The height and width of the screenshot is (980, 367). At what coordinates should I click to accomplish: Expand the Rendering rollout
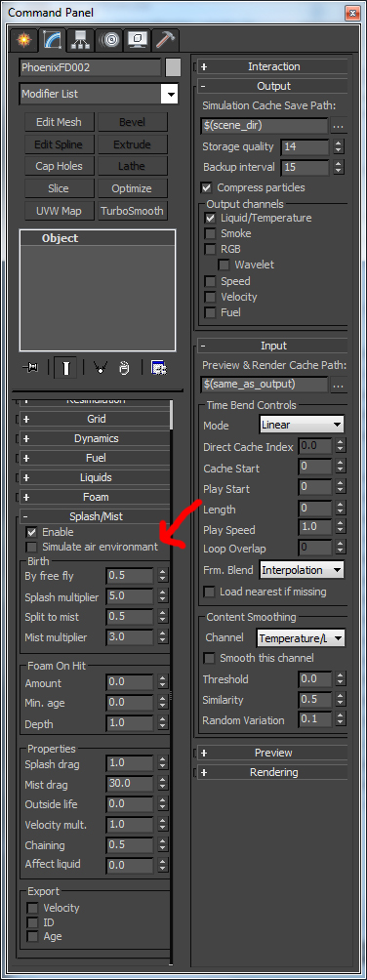pos(272,772)
